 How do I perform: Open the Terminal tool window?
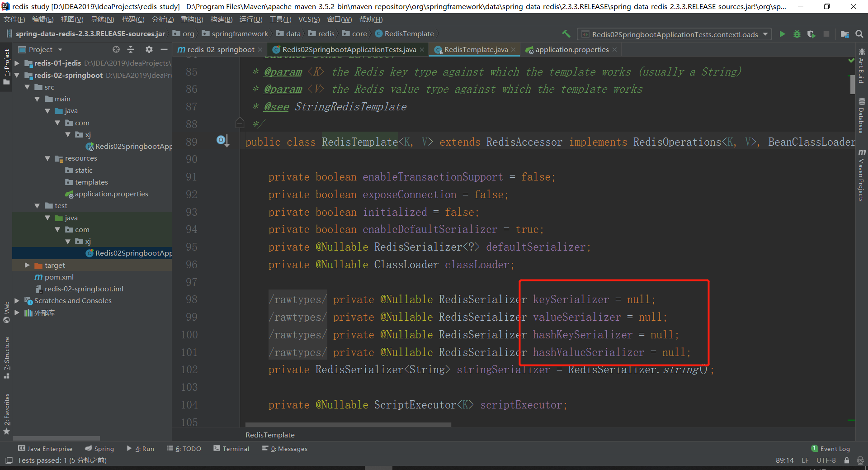(x=231, y=449)
